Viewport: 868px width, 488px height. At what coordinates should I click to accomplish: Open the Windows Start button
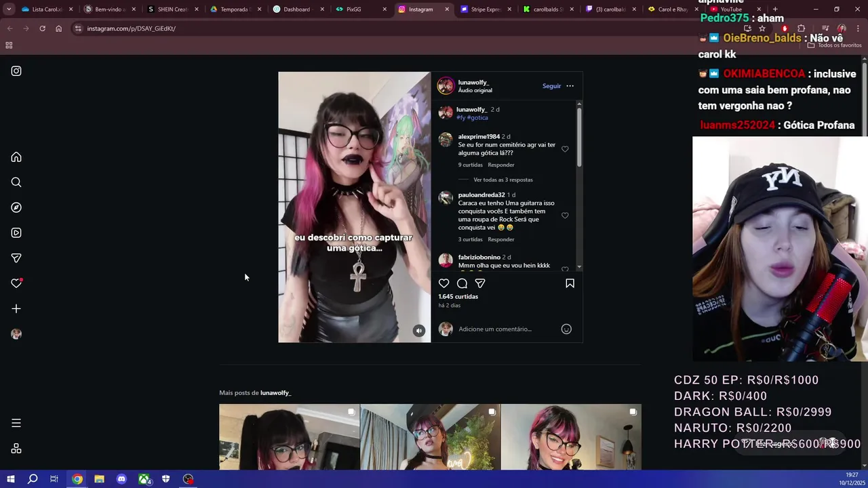(10, 479)
